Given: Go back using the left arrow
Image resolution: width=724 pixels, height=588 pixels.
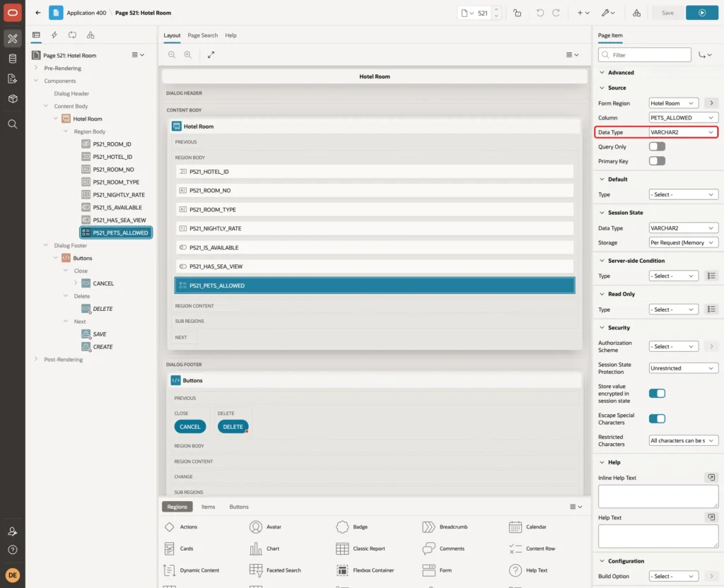Looking at the screenshot, I should click(38, 13).
